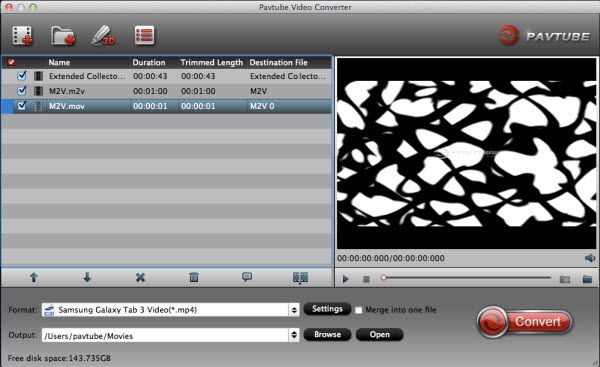
Task: Click the Destination File column header
Action: (x=279, y=62)
